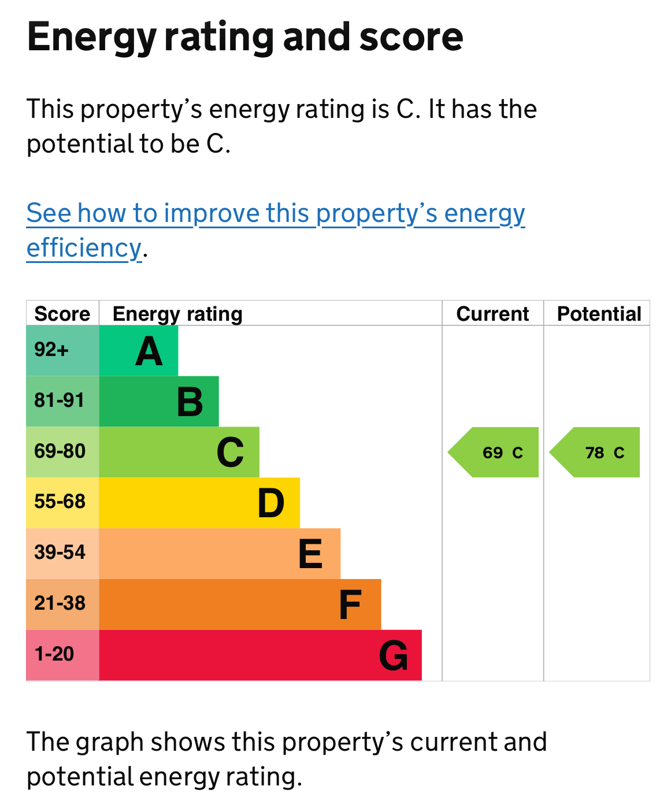Open the improve energy efficiency link
The height and width of the screenshot is (812, 656).
276,214
